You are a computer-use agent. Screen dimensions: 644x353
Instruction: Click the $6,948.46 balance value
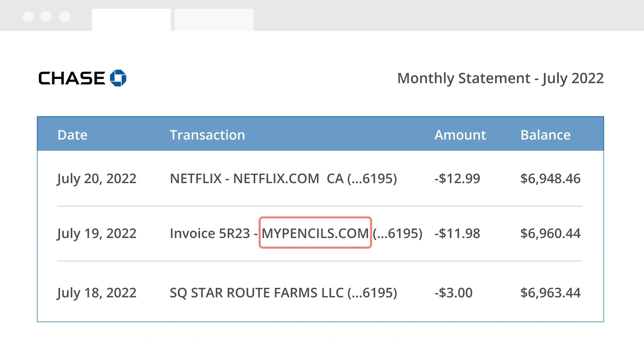tap(550, 179)
